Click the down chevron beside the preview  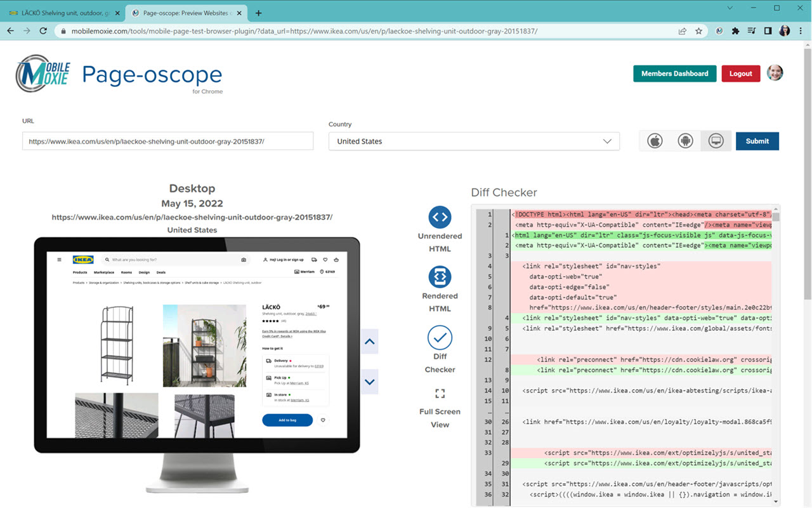369,382
